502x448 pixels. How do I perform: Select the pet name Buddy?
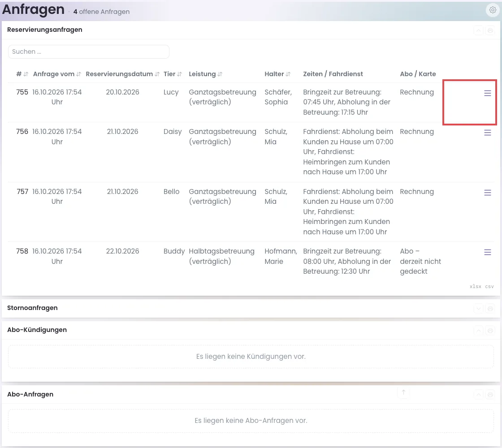click(174, 251)
